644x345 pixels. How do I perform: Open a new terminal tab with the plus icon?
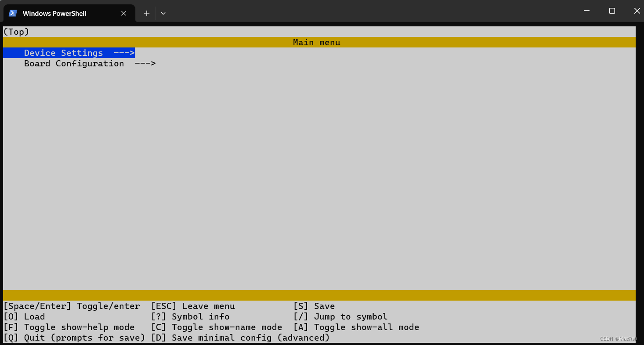click(146, 13)
